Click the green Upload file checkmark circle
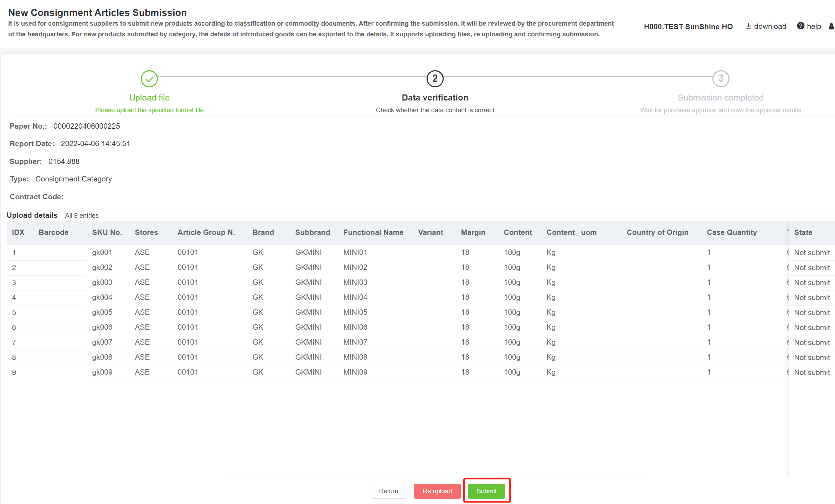 [149, 79]
